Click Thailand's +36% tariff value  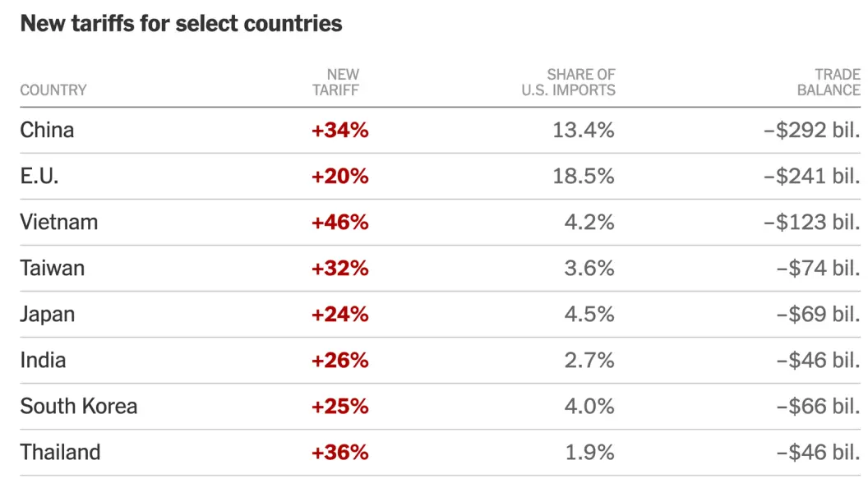click(340, 452)
